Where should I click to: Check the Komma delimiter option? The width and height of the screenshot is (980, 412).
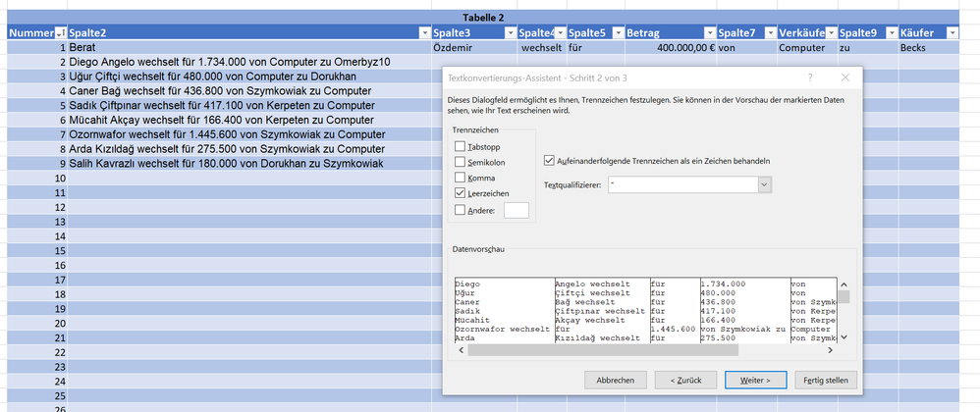[460, 178]
